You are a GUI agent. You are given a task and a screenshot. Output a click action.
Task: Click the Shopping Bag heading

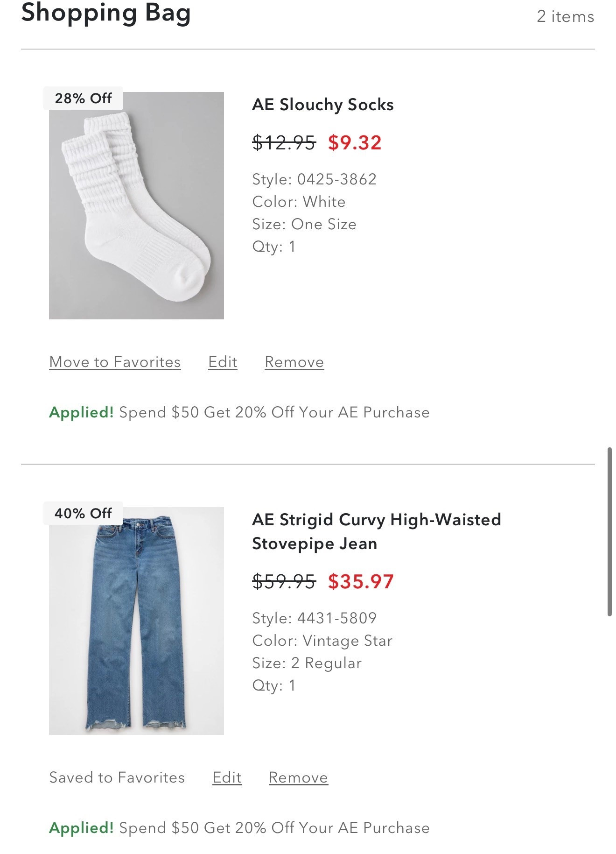[x=106, y=14]
